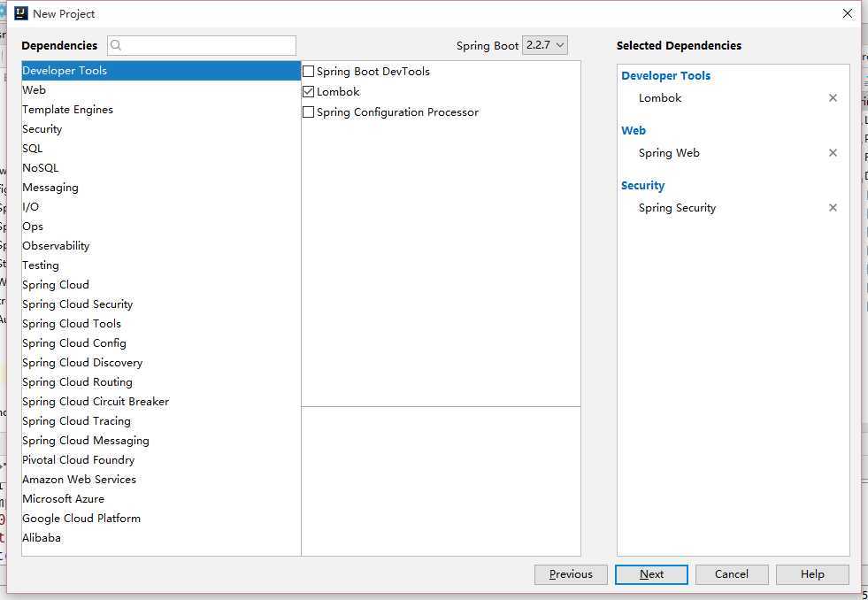
Task: Select Spring Cloud Tools category
Action: tap(161, 324)
